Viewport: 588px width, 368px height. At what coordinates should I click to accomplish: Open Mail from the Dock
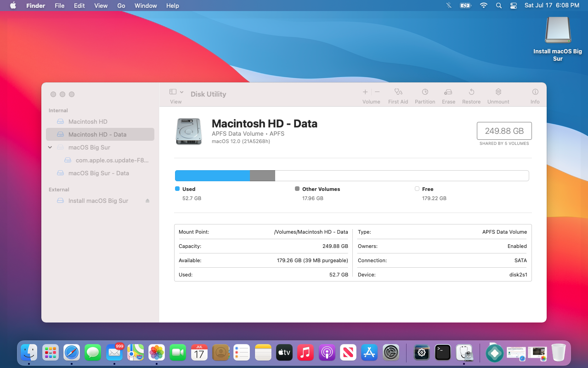114,353
